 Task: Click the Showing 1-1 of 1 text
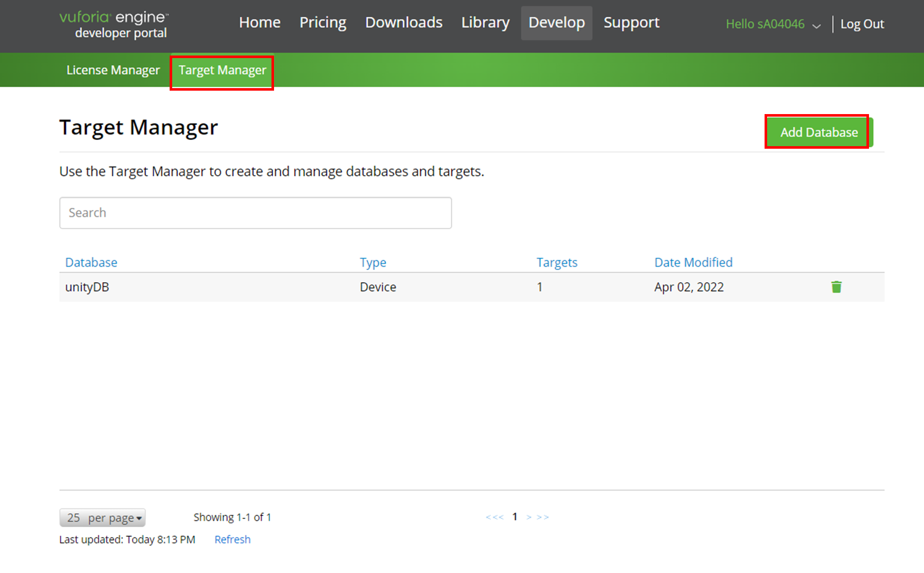pos(232,517)
